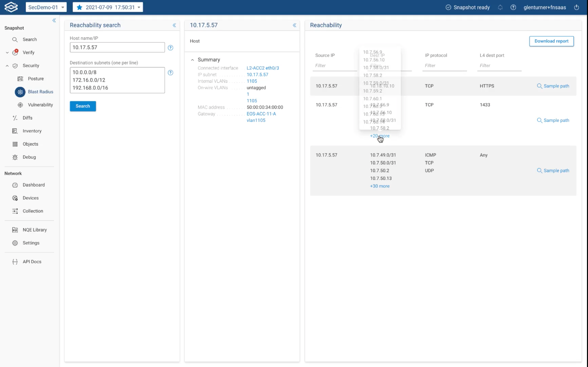Open Posture under Security
588x367 pixels.
click(x=36, y=79)
